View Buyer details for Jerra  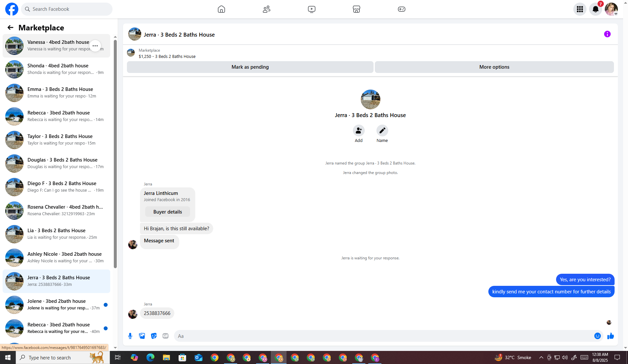point(167,212)
